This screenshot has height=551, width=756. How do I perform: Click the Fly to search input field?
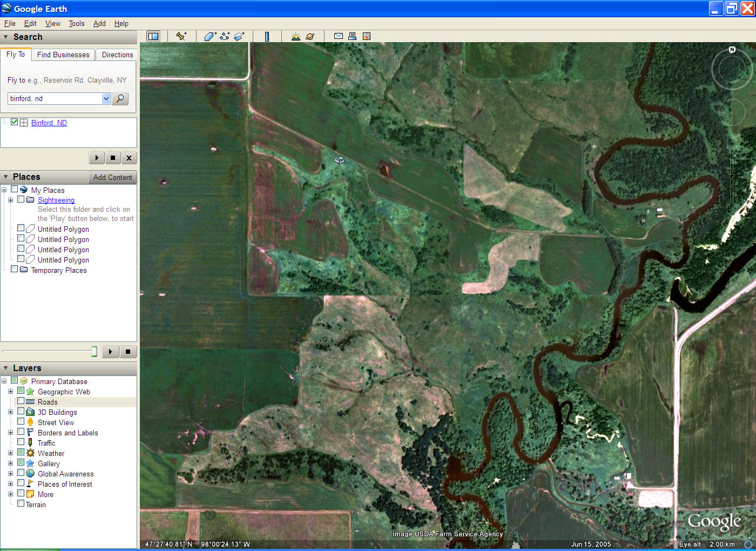point(55,98)
